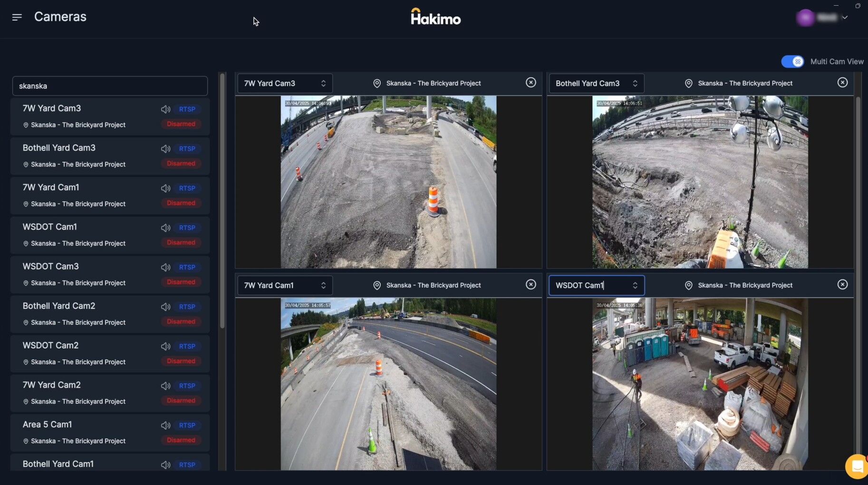Click the speaker icon for Bothell Yard Cam2

point(165,307)
